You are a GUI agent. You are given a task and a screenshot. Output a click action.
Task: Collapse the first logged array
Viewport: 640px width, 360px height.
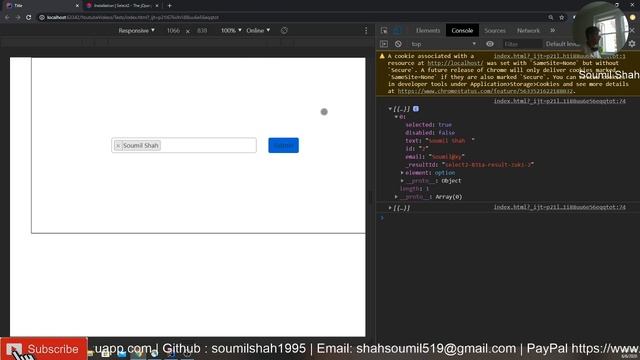[x=390, y=109]
